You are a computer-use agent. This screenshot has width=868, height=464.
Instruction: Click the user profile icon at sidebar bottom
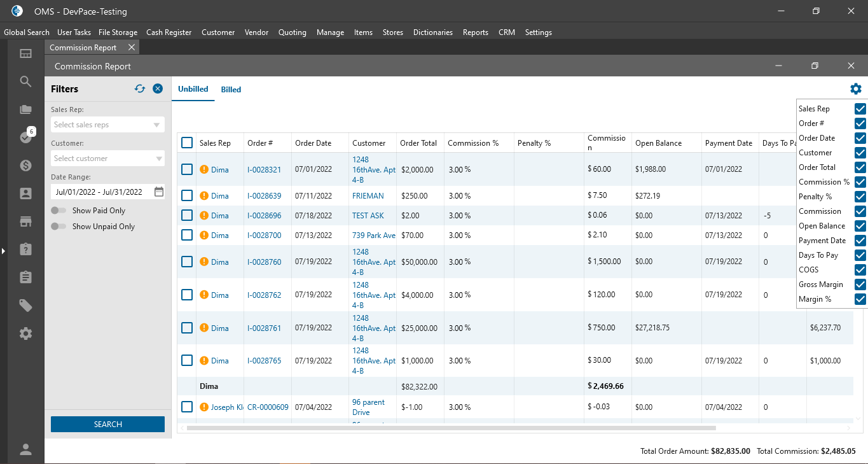pos(25,449)
